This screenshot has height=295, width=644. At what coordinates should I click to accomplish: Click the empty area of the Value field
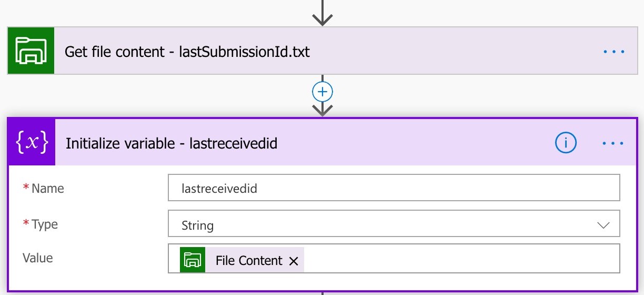coord(458,260)
